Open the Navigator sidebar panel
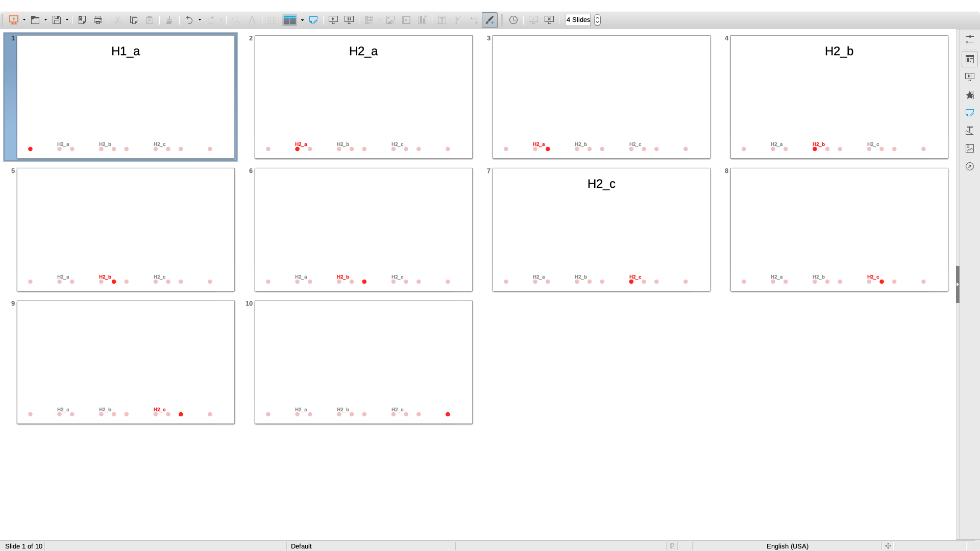This screenshot has width=980, height=551. (969, 166)
